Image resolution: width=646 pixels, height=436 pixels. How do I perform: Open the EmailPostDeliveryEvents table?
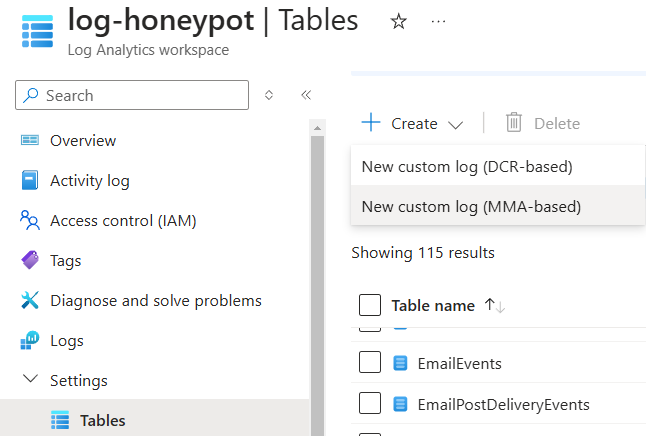[x=503, y=405]
